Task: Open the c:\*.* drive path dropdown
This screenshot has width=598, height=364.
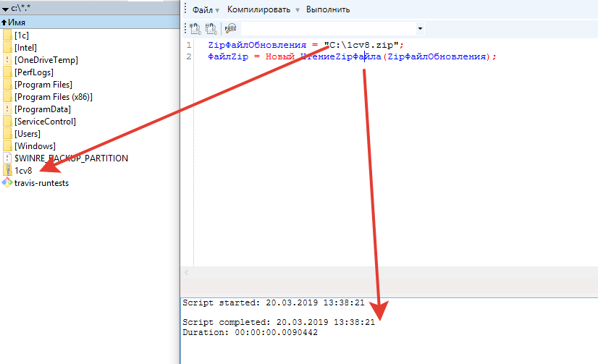Action: [5, 9]
